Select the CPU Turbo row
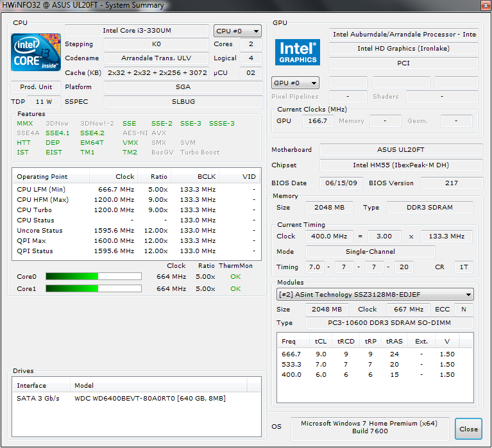492x448 pixels. 137,210
